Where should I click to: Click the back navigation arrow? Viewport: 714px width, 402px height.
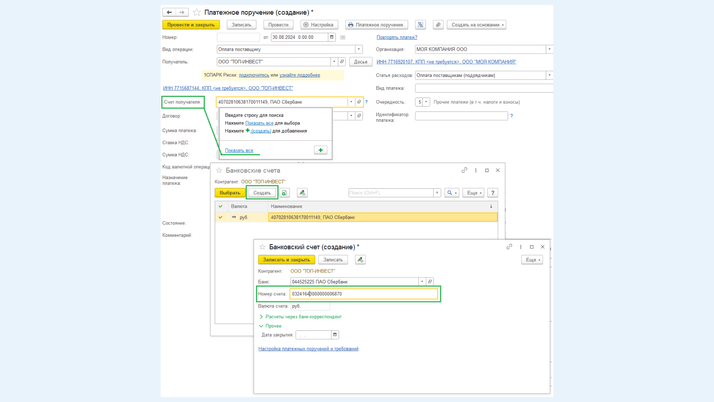169,13
